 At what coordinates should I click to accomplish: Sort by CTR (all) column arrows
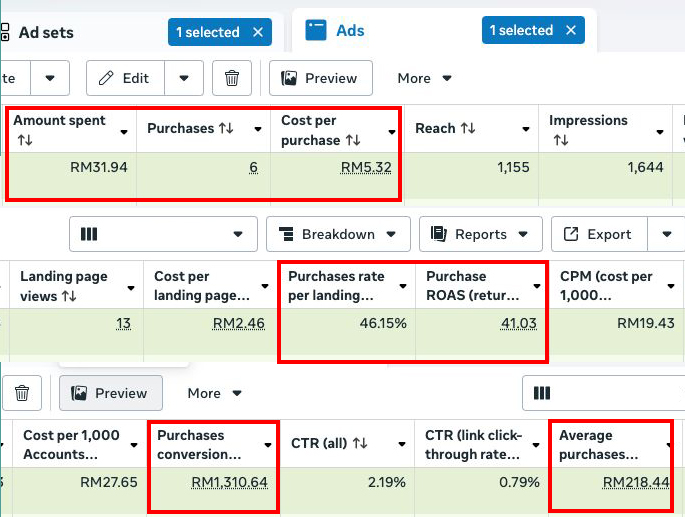360,444
